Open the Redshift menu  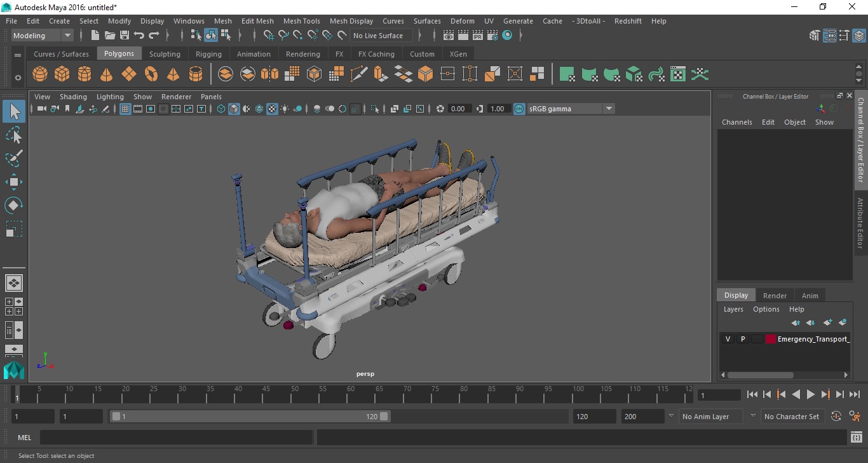coord(628,21)
